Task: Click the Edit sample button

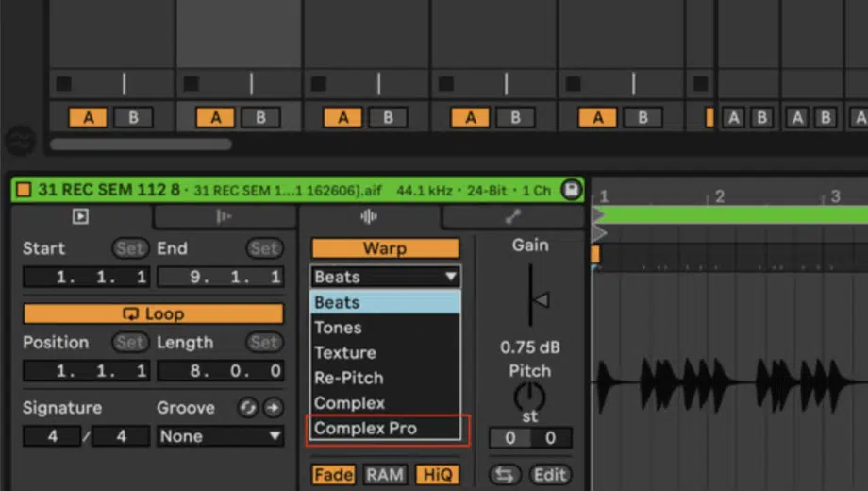Action: pyautogui.click(x=550, y=475)
